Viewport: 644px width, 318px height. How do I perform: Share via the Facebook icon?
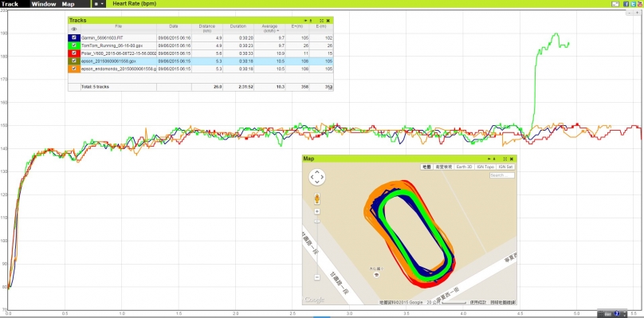tap(626, 4)
